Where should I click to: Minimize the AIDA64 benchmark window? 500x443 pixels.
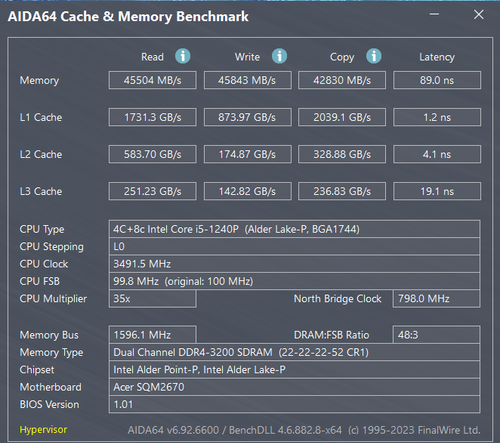pos(434,14)
